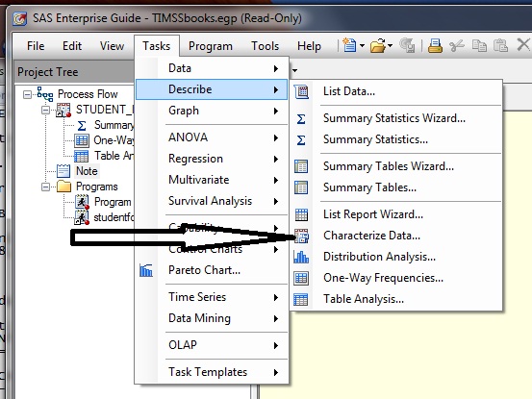The image size is (532, 399).
Task: Click the Summary Statistics sigma icon
Action: click(x=301, y=140)
